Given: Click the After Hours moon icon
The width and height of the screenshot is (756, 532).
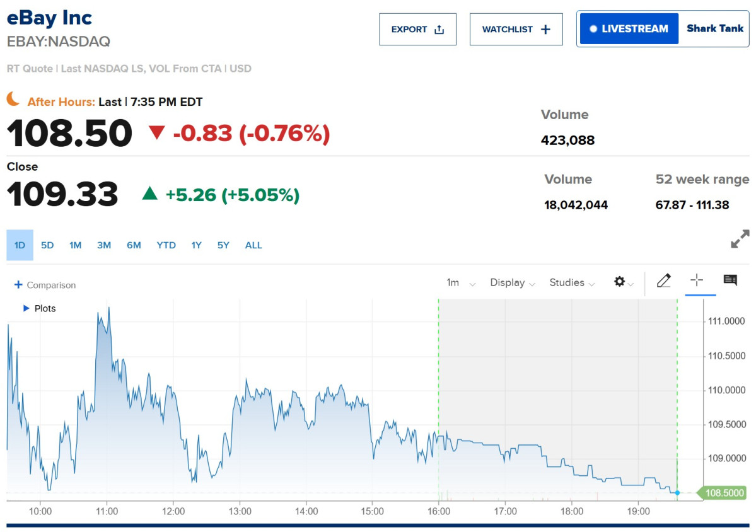Looking at the screenshot, I should pyautogui.click(x=13, y=99).
